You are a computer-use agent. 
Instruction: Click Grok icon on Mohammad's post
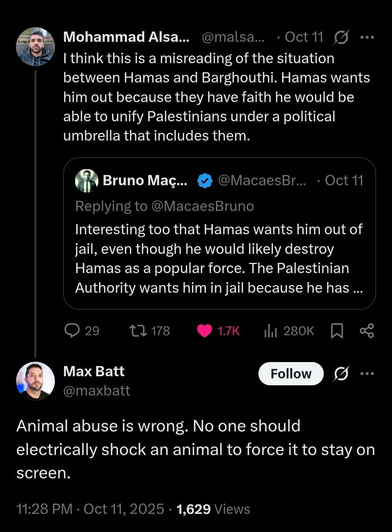(341, 37)
